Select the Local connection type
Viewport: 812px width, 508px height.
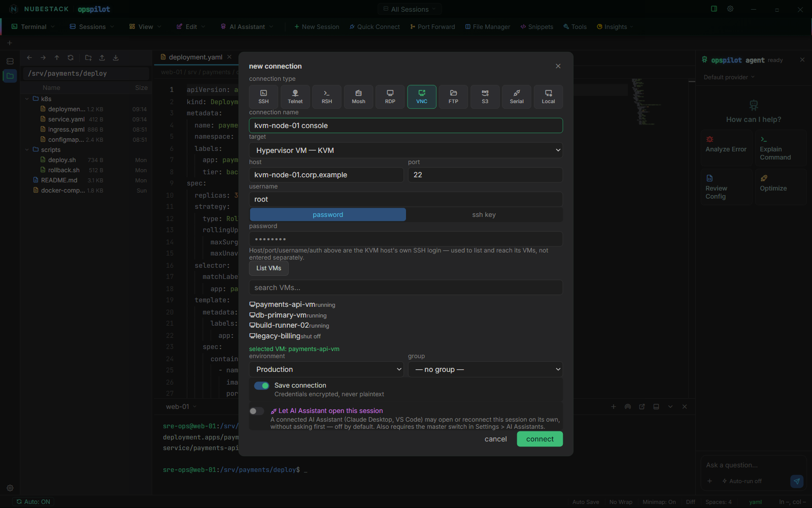(x=548, y=97)
